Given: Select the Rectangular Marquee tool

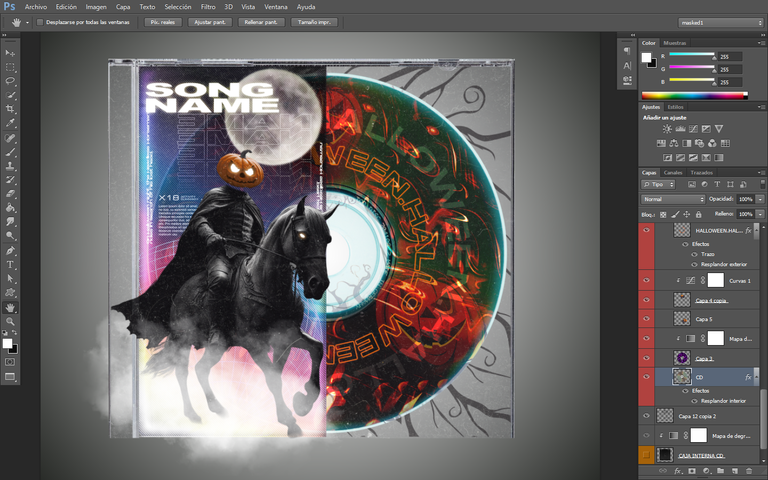Looking at the screenshot, I should pyautogui.click(x=10, y=67).
